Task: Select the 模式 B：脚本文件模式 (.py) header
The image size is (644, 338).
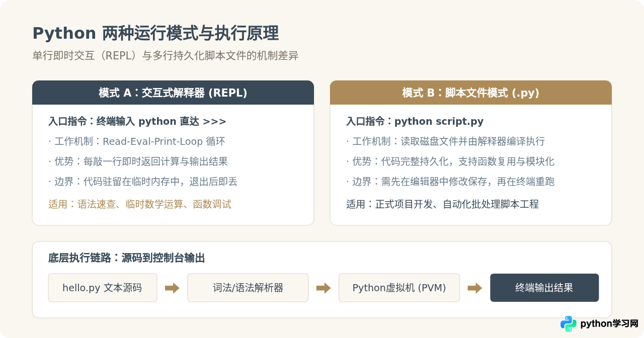Action: point(471,93)
